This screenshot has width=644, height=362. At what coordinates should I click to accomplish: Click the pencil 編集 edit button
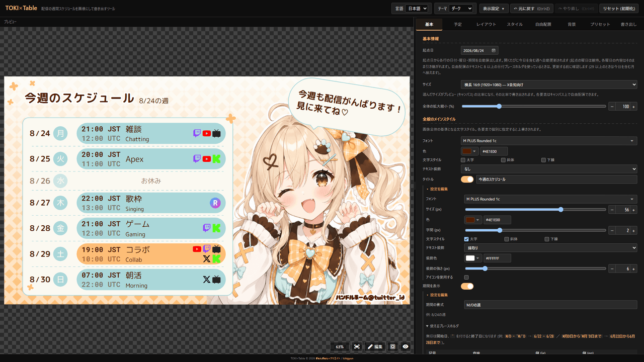[x=375, y=346]
